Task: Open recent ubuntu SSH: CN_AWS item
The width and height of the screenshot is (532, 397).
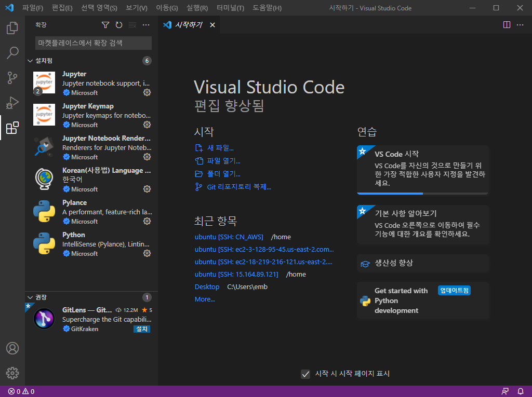Action: (x=229, y=237)
